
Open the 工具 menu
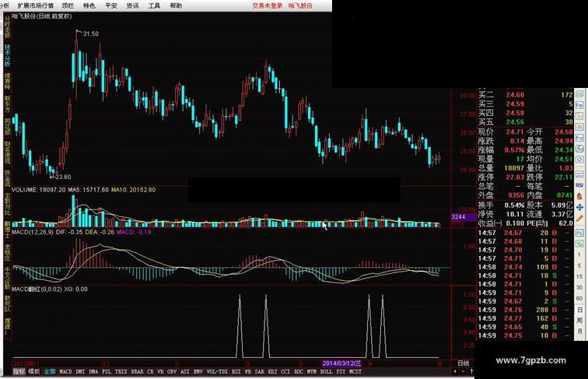[x=154, y=5]
